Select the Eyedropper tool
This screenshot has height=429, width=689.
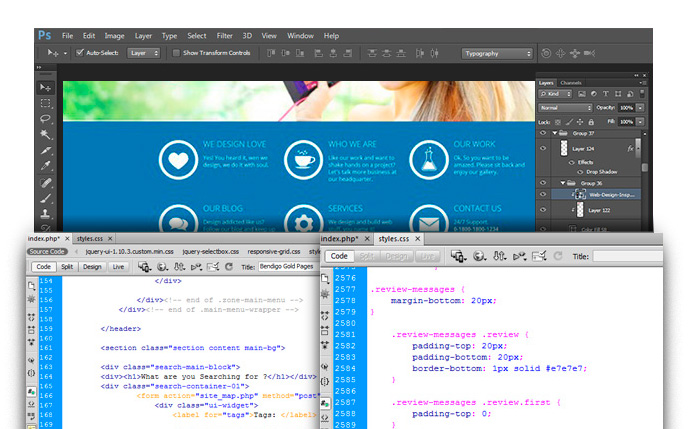[46, 167]
